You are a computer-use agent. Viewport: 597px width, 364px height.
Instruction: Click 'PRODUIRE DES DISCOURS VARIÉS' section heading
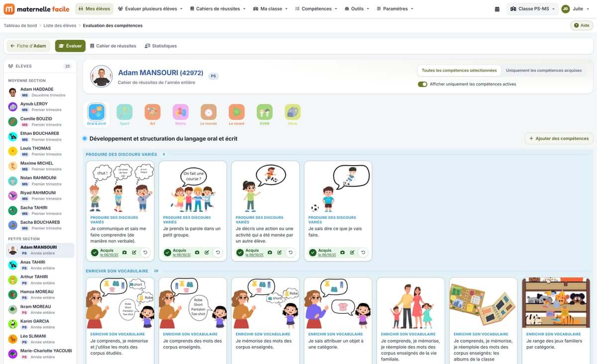click(121, 154)
